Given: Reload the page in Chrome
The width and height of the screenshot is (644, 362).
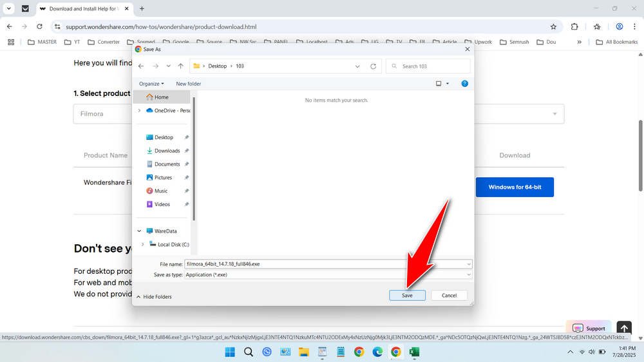Looking at the screenshot, I should (x=39, y=26).
